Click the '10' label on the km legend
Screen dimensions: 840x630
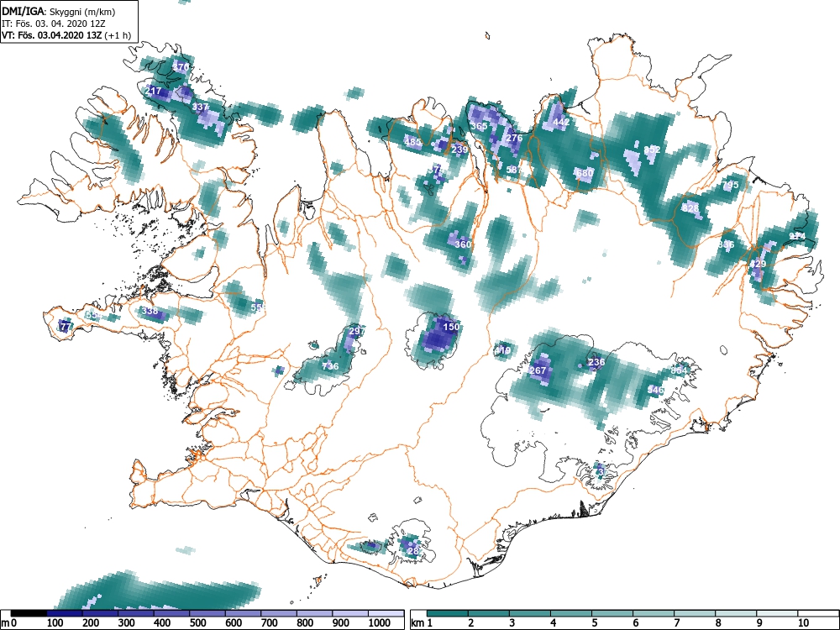point(803,623)
